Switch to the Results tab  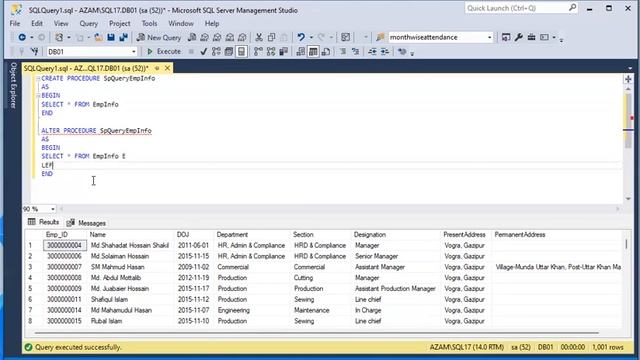click(x=44, y=222)
